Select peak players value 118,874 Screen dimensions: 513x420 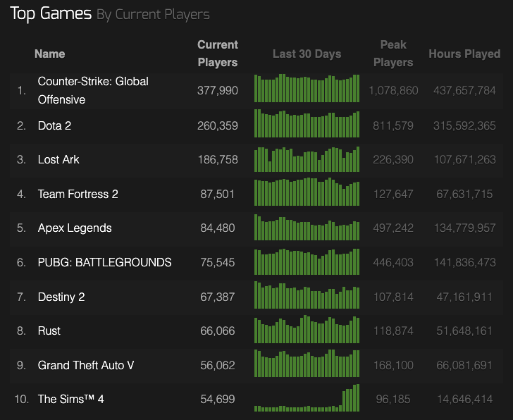tap(393, 331)
